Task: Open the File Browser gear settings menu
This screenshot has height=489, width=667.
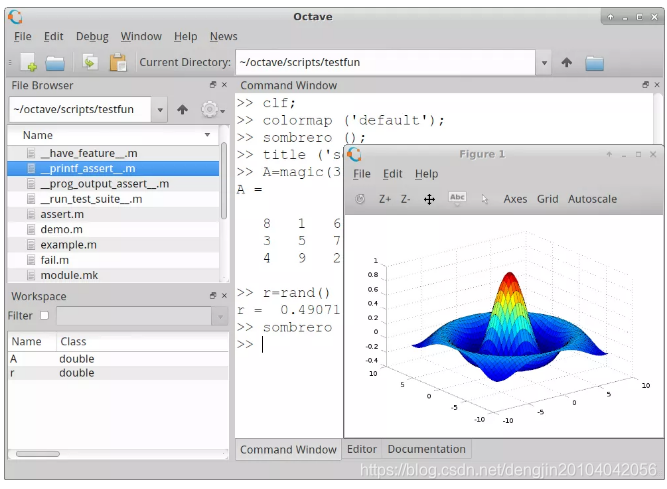Action: 211,110
